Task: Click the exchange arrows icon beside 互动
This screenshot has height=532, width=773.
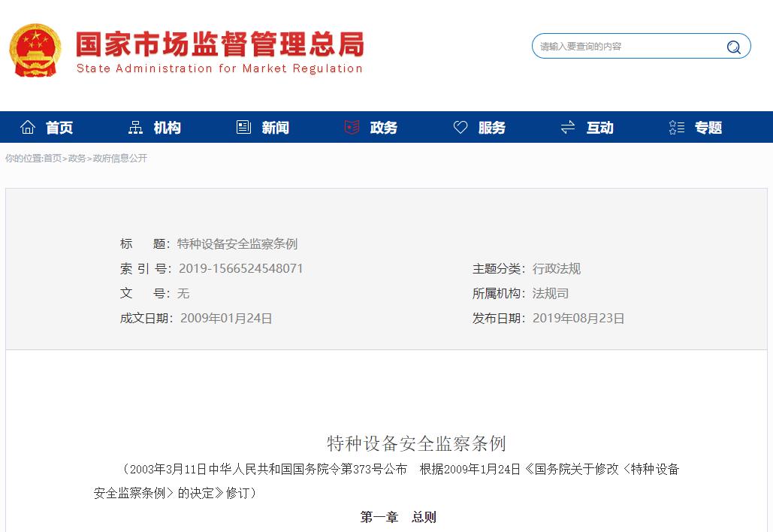Action: 568,128
